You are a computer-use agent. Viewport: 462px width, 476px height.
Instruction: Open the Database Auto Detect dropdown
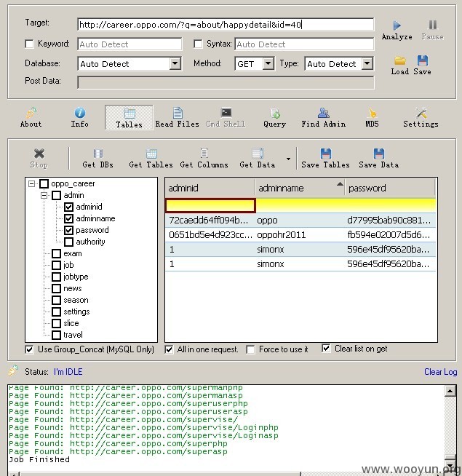(x=175, y=63)
